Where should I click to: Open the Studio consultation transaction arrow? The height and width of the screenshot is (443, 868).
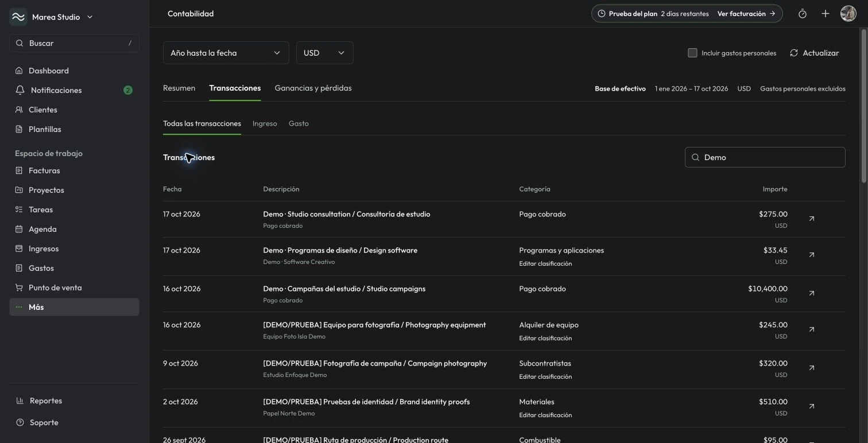[812, 219]
